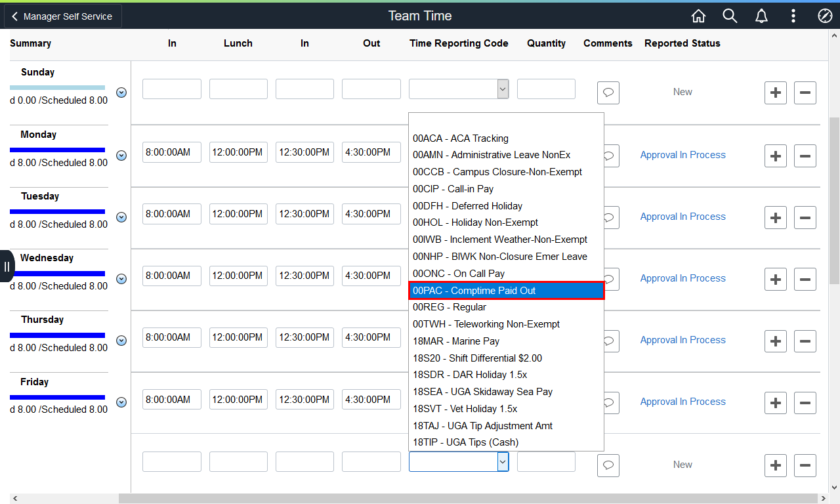Image resolution: width=840 pixels, height=504 pixels.
Task: Open Sunday's comments bubble
Action: point(608,93)
